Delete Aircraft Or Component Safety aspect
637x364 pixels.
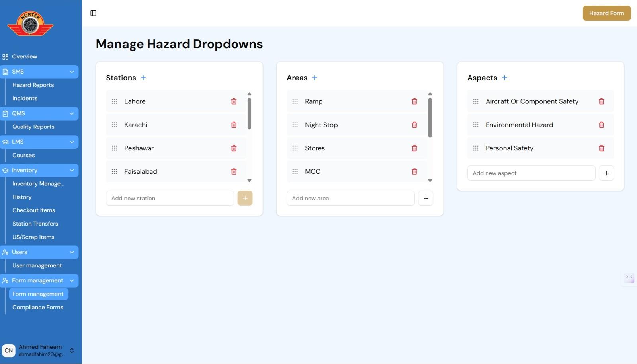(x=602, y=101)
